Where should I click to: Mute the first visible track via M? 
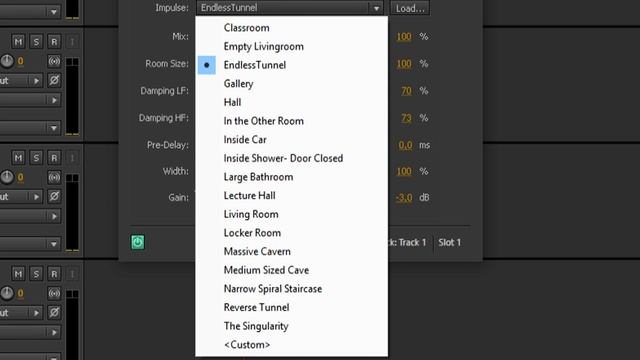click(18, 42)
